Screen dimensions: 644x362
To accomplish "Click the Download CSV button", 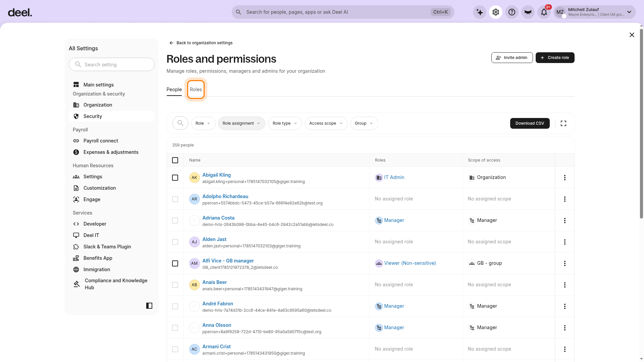I will 530,123.
